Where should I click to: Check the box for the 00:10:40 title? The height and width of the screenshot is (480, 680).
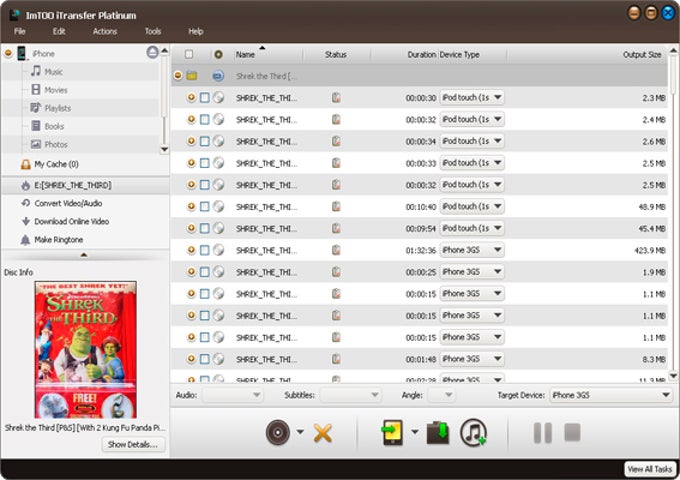coord(205,206)
